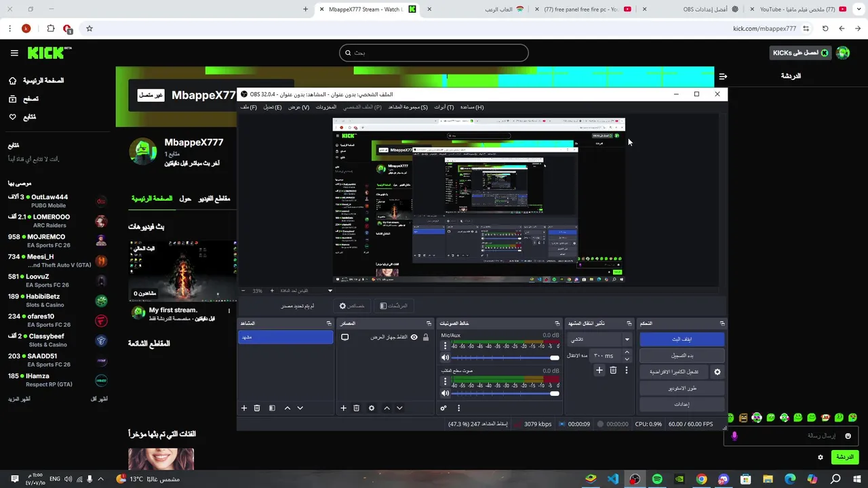Toggle lock on the display capture source
This screenshot has width=868, height=488.
click(426, 337)
